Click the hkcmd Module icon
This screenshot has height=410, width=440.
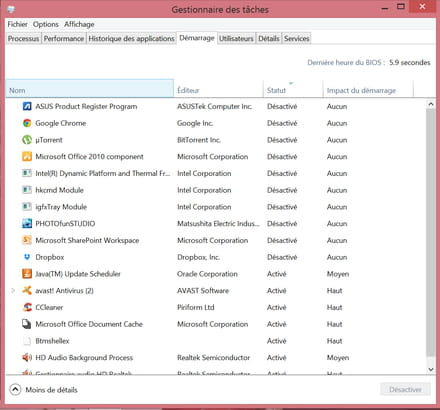click(x=27, y=190)
